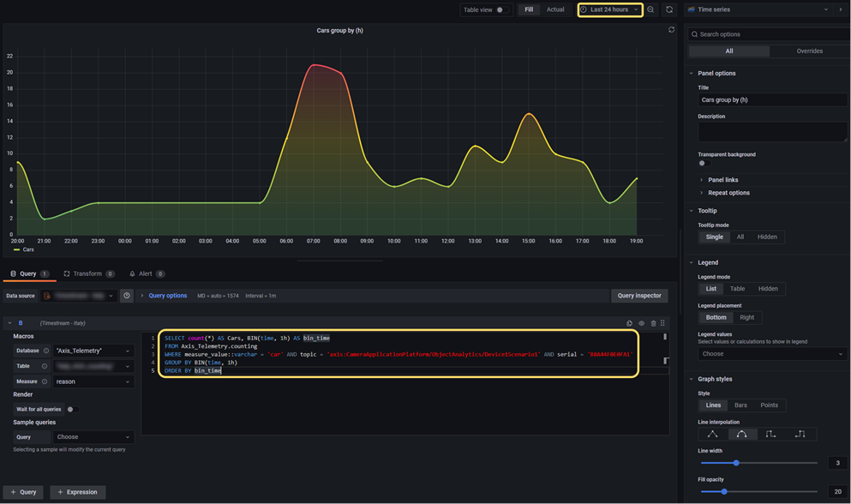Open Sample queries Choose dropdown
Viewport: 851px width, 504px height.
tap(93, 437)
